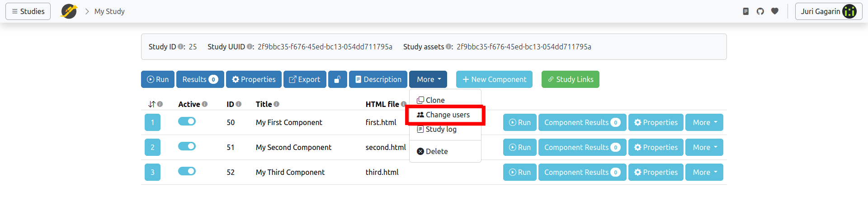This screenshot has height=198, width=868.
Task: Show Study UUID info icon
Action: pos(250,47)
